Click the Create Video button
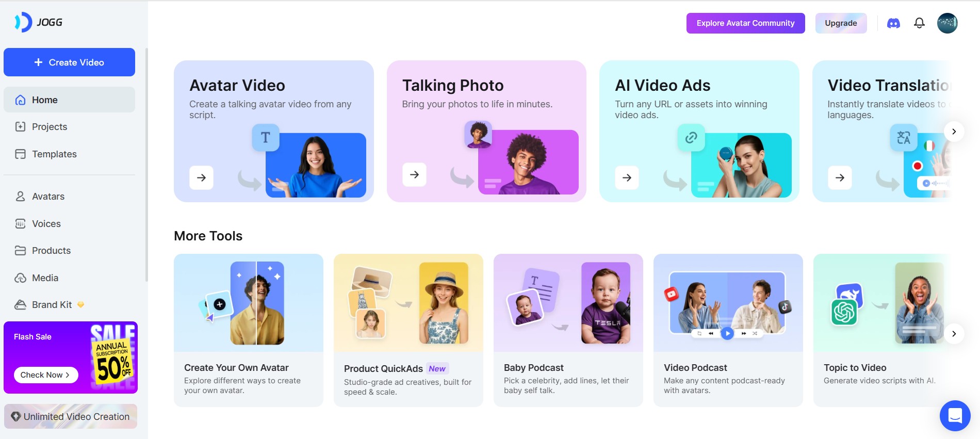 [x=69, y=62]
